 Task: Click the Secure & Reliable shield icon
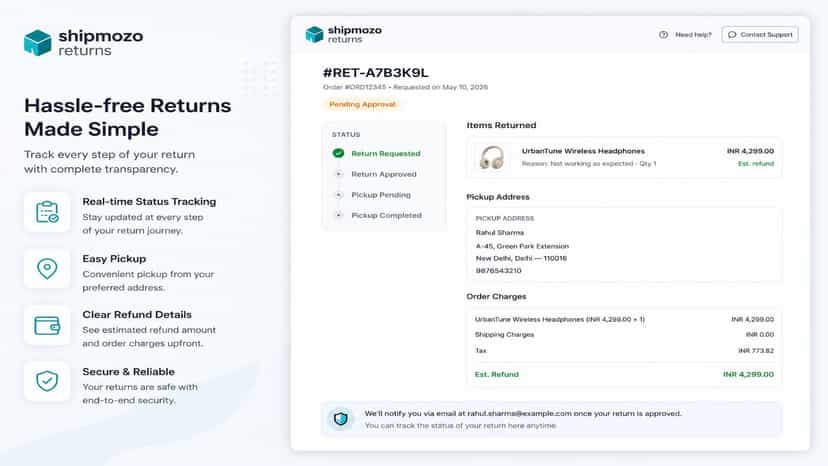click(47, 381)
